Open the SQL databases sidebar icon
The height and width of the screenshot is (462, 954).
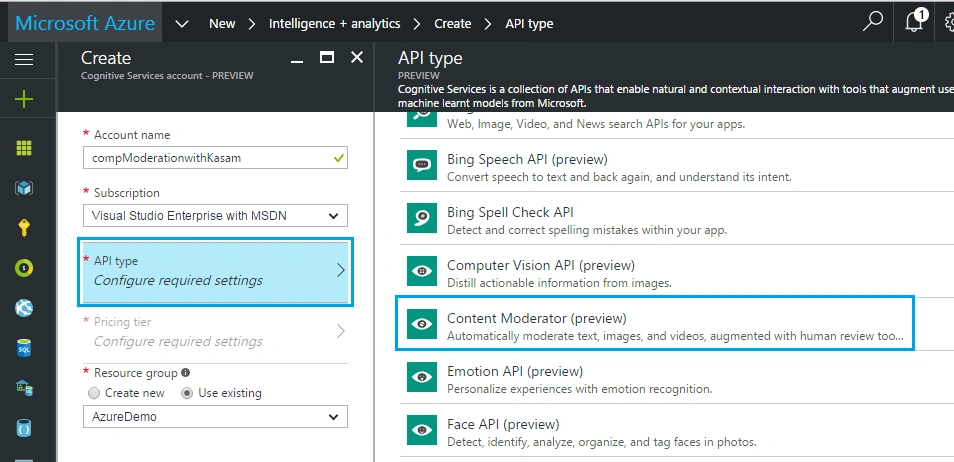(x=24, y=348)
